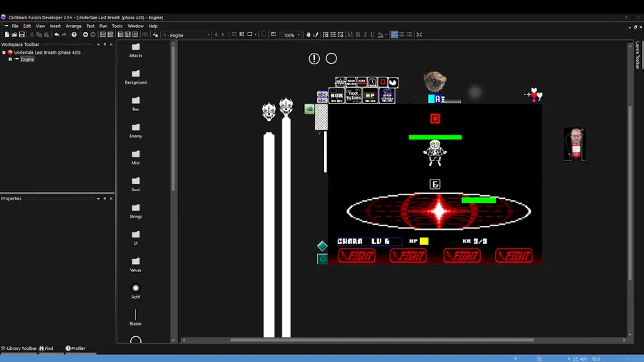
Task: Open an existing file from toolbar
Action: coord(14,35)
